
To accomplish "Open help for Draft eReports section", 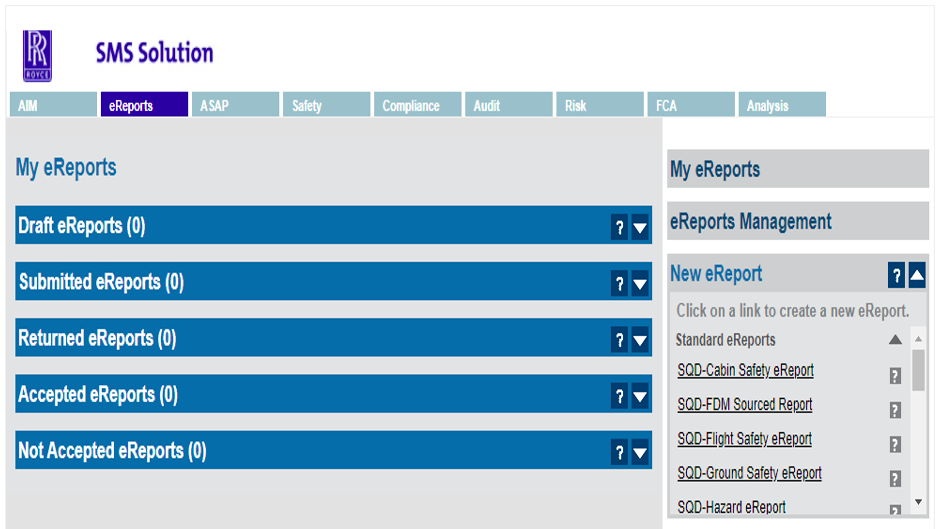I will [620, 228].
